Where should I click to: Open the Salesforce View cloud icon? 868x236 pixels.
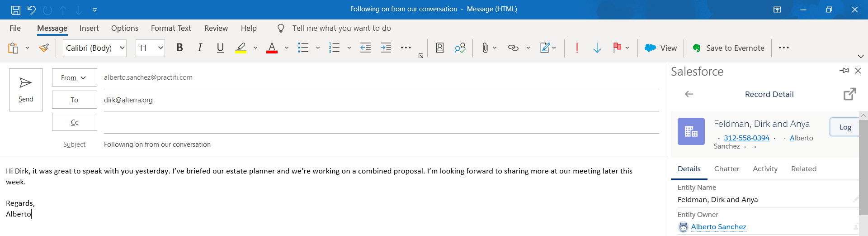(x=650, y=48)
